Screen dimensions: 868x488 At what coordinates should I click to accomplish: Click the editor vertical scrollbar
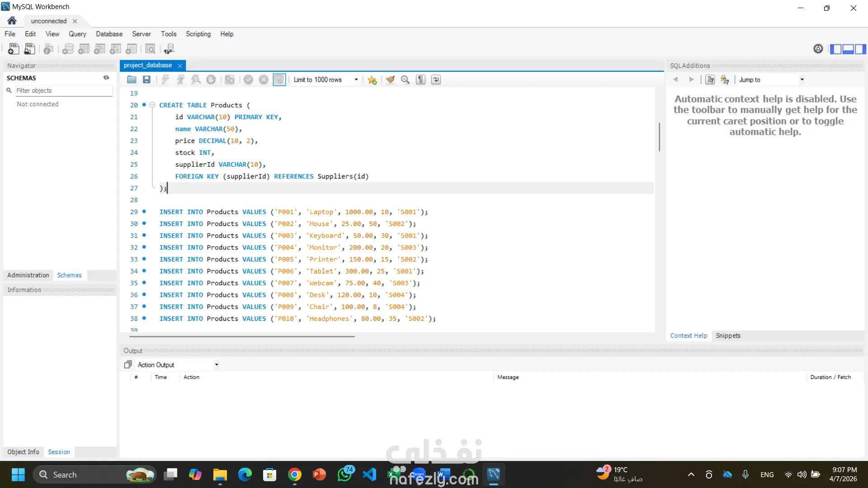point(659,137)
